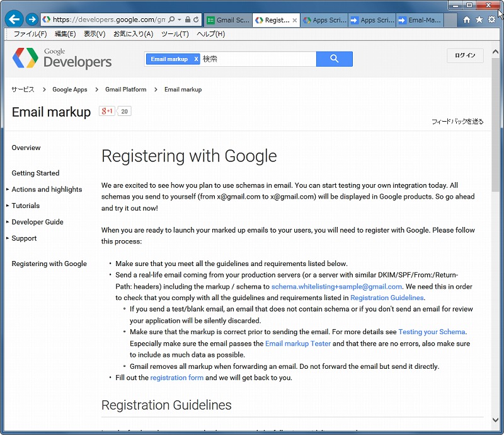The height and width of the screenshot is (435, 504).
Task: Click the address bar URL field
Action: [x=108, y=20]
